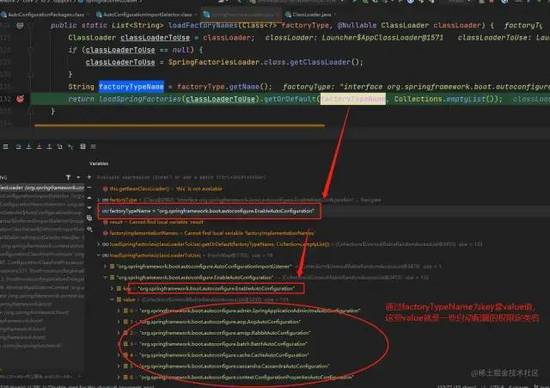This screenshot has height=388, width=550.
Task: Select the factoryImplementationNames watch error row
Action: [208, 233]
